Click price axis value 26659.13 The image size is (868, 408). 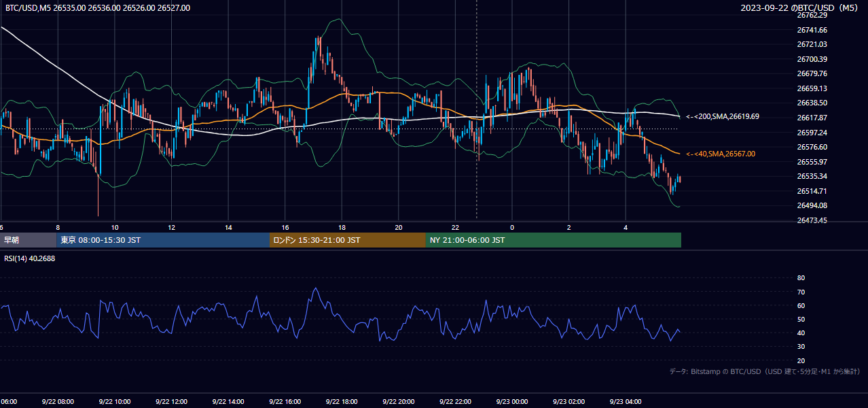812,88
